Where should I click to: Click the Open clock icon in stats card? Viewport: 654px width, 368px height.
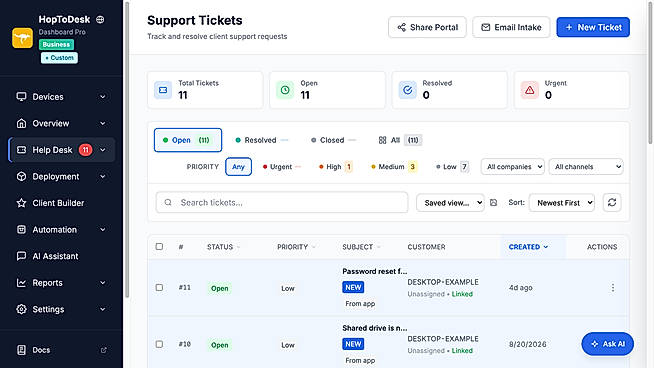pyautogui.click(x=285, y=90)
